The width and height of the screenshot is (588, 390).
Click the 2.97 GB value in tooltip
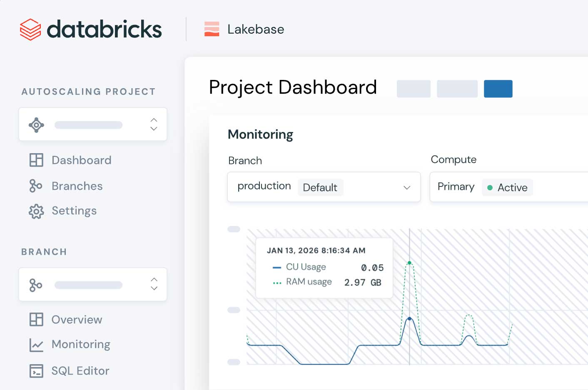point(363,283)
